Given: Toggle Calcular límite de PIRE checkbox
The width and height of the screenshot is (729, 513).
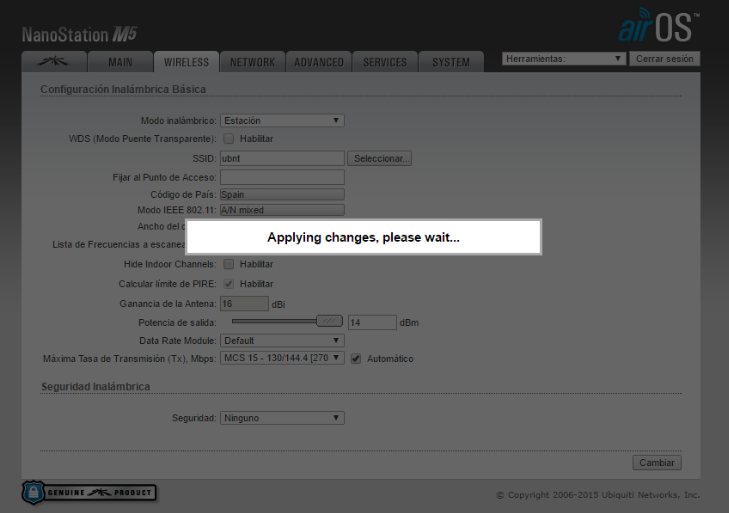Looking at the screenshot, I should 228,284.
